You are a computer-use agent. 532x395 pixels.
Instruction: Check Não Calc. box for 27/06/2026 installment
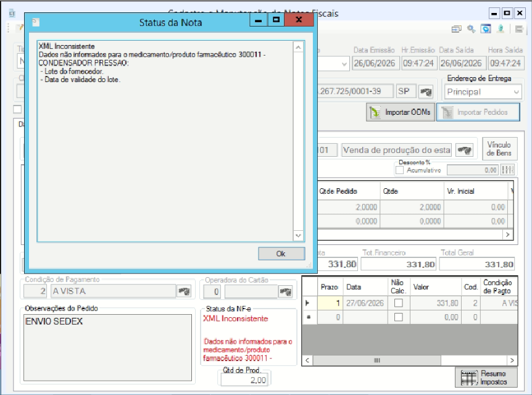[399, 303]
